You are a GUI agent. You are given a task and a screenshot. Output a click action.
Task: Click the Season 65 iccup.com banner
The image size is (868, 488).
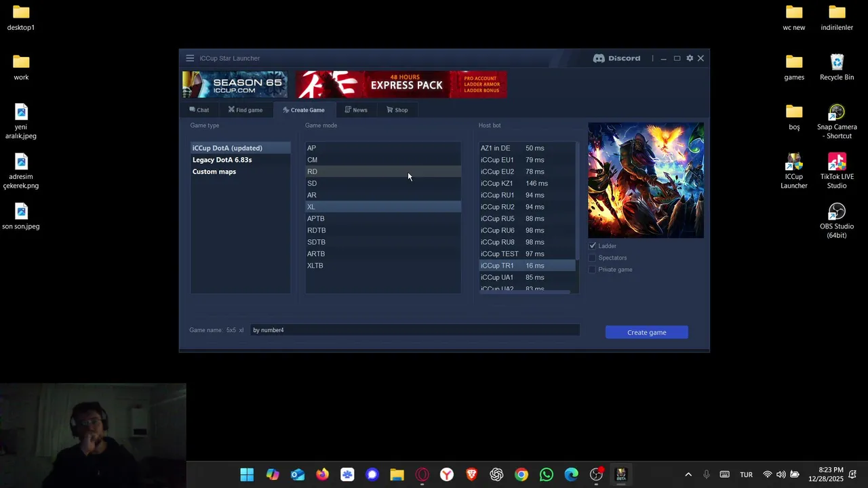[235, 85]
